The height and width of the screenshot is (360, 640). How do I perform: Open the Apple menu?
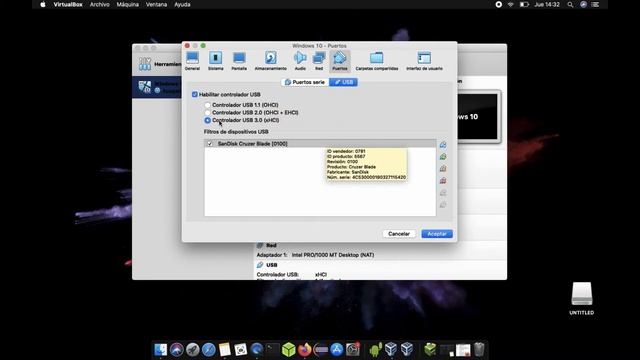(x=43, y=4)
